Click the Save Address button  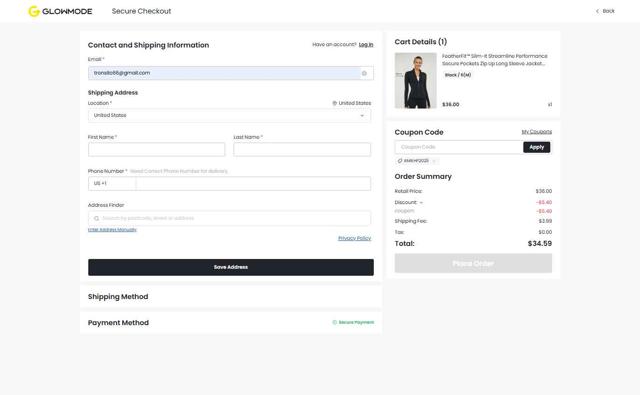point(231,267)
